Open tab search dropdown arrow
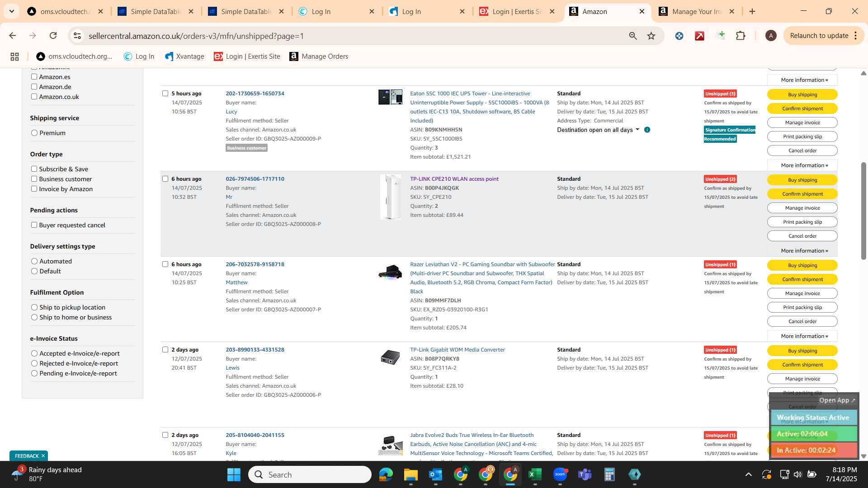 [x=11, y=11]
